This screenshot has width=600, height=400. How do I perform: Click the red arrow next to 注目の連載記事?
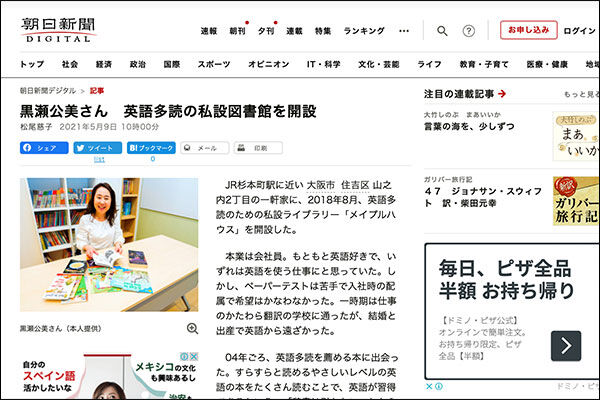pos(502,94)
